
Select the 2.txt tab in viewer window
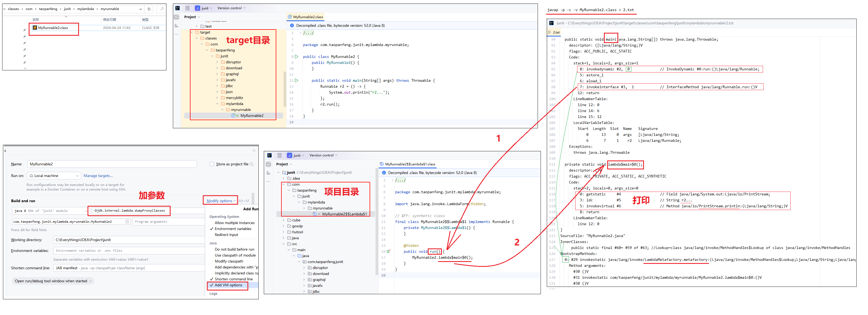pos(554,33)
